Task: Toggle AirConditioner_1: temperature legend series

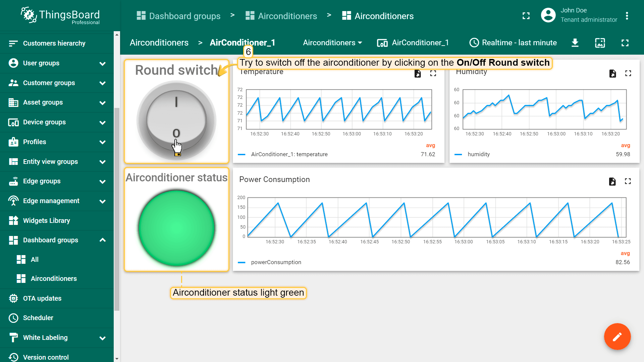Action: click(283, 154)
